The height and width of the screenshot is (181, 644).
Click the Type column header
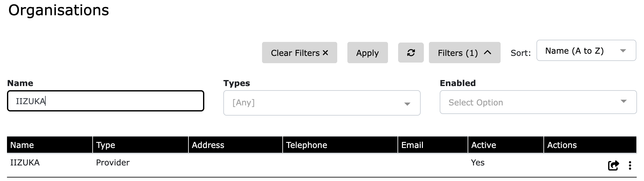(x=106, y=145)
